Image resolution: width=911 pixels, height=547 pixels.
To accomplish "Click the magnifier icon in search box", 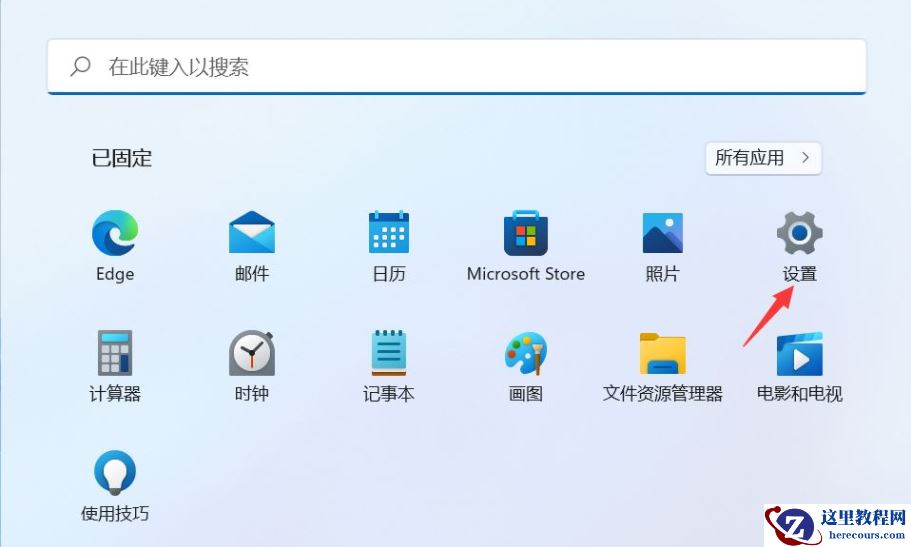I will [81, 66].
